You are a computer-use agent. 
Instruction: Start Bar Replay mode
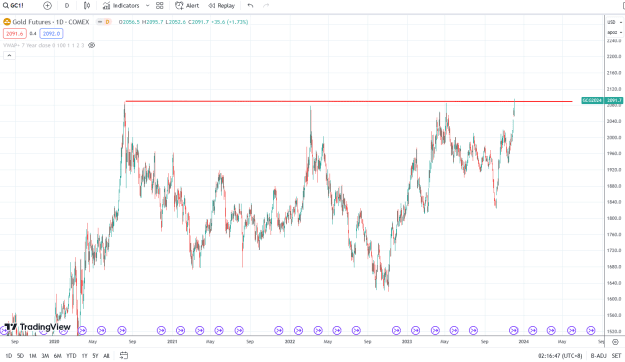click(222, 6)
